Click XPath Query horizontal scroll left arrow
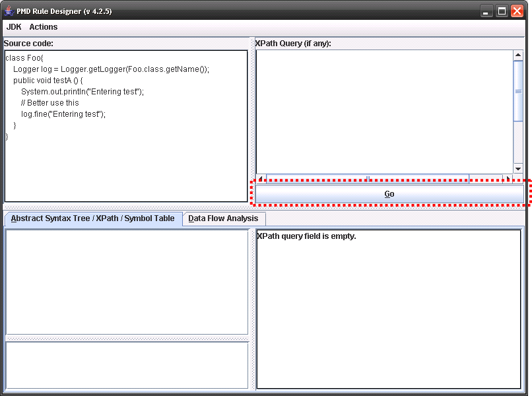The width and height of the screenshot is (532, 396). [261, 178]
